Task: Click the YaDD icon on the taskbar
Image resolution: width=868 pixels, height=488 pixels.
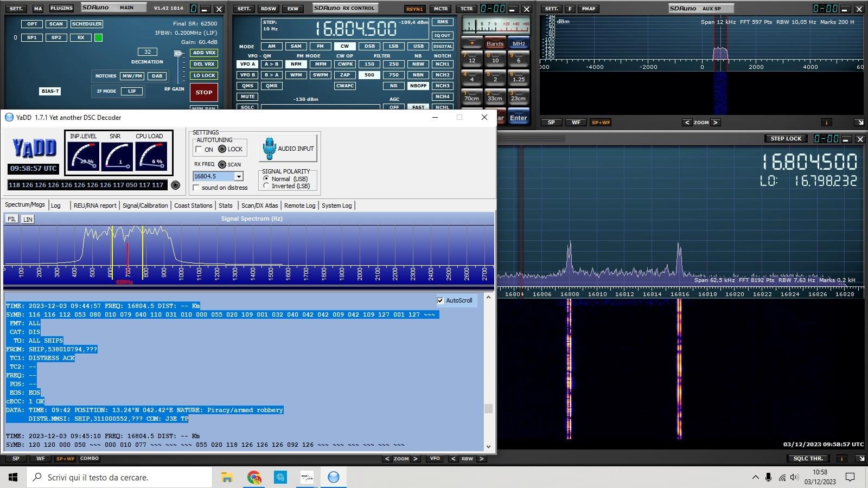Action: [x=334, y=477]
